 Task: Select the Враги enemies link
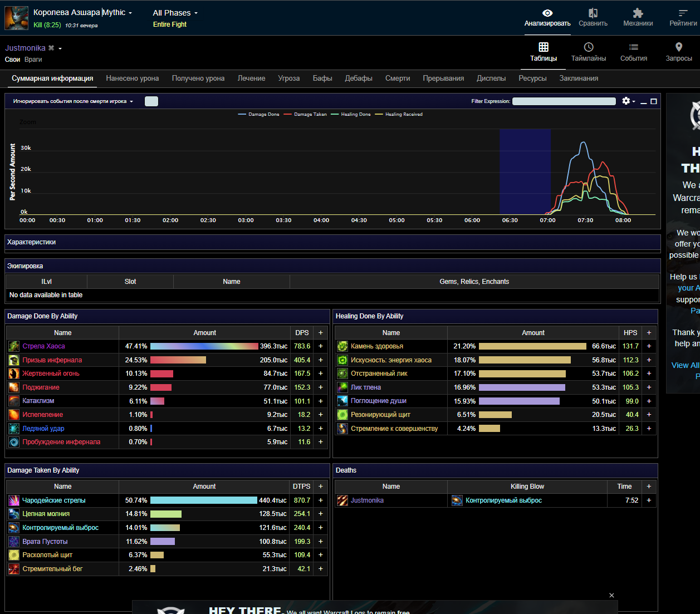tap(33, 60)
